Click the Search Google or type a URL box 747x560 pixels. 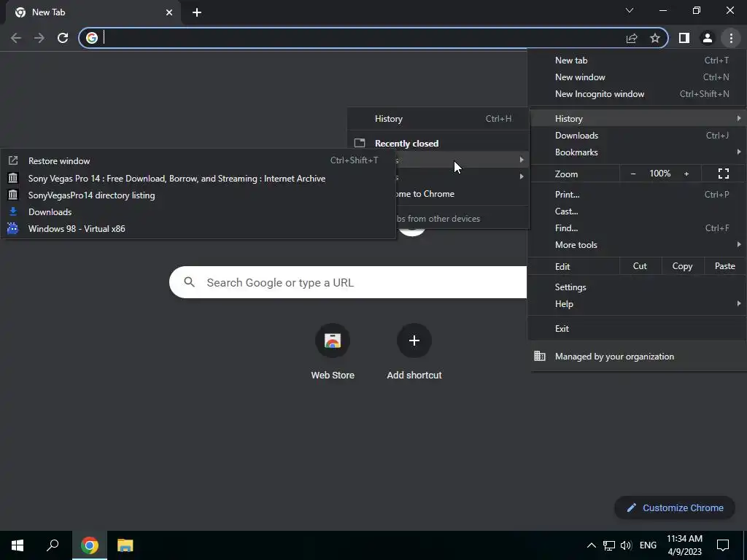point(348,282)
